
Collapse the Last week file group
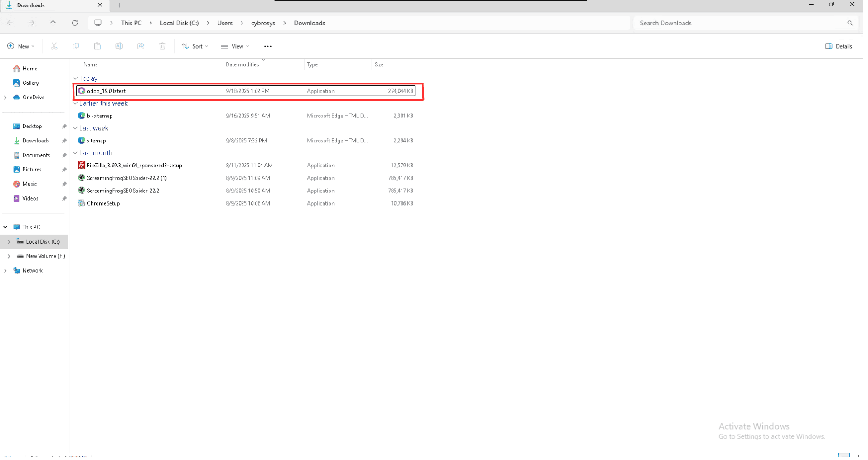pyautogui.click(x=75, y=129)
